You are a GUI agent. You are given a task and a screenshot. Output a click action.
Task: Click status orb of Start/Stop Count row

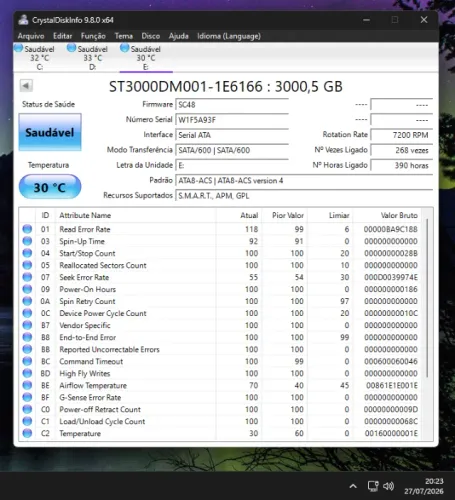click(27, 253)
